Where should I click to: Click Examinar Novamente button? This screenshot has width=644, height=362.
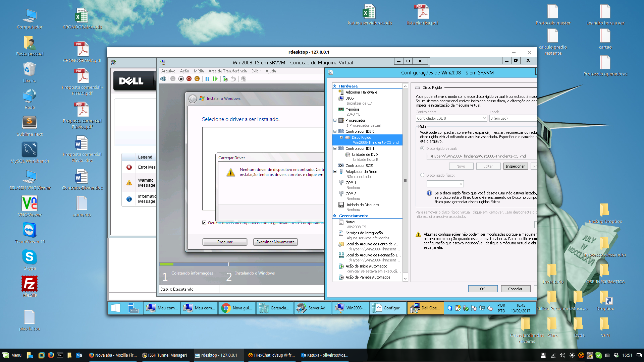[275, 242]
